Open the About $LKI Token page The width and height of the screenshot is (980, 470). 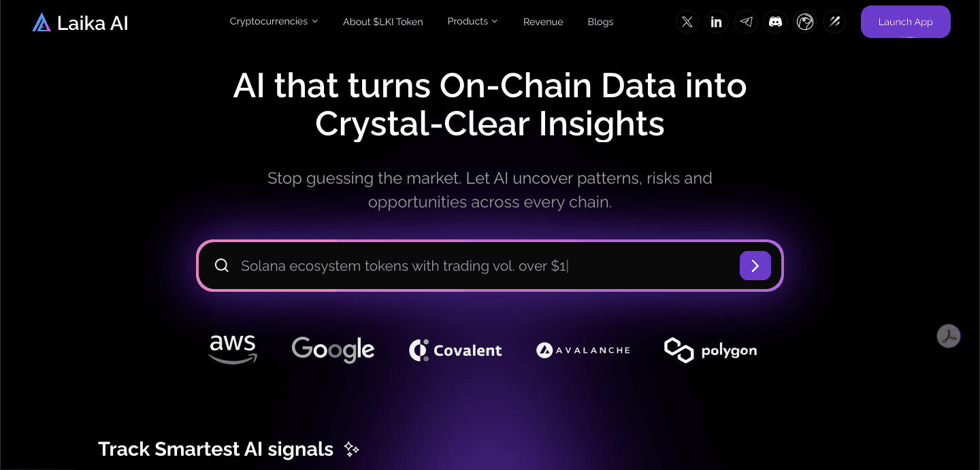[x=382, y=22]
